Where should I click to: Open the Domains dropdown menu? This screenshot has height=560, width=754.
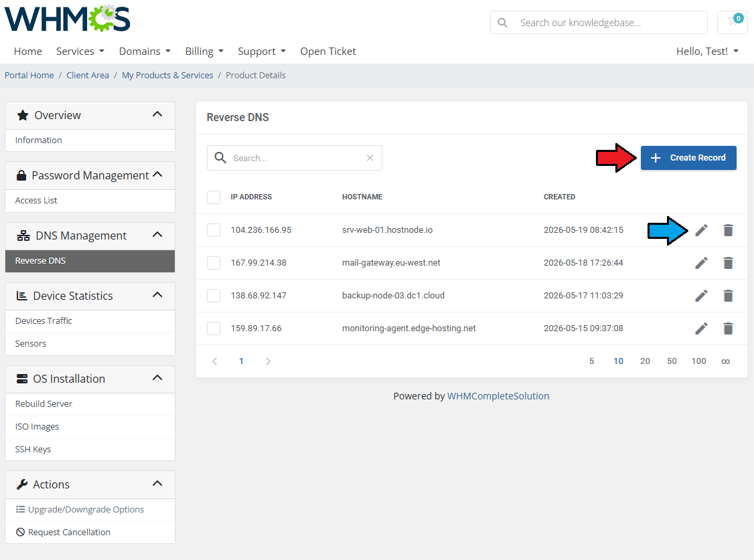(x=145, y=52)
